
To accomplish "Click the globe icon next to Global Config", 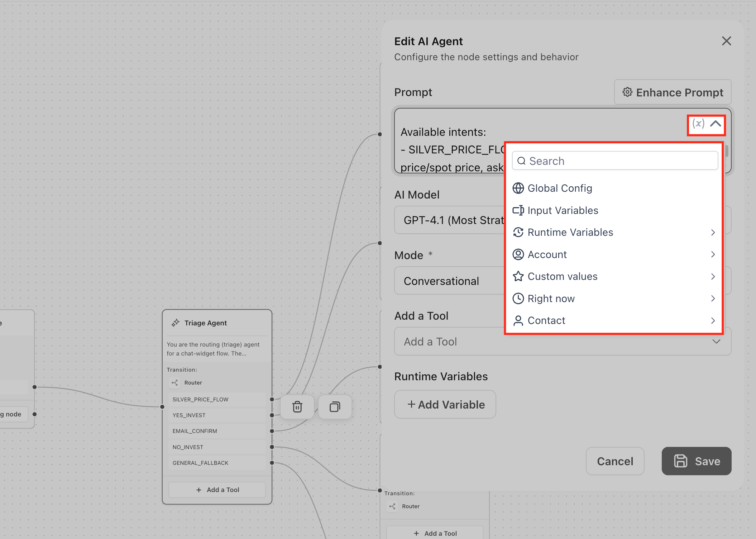I will point(518,188).
